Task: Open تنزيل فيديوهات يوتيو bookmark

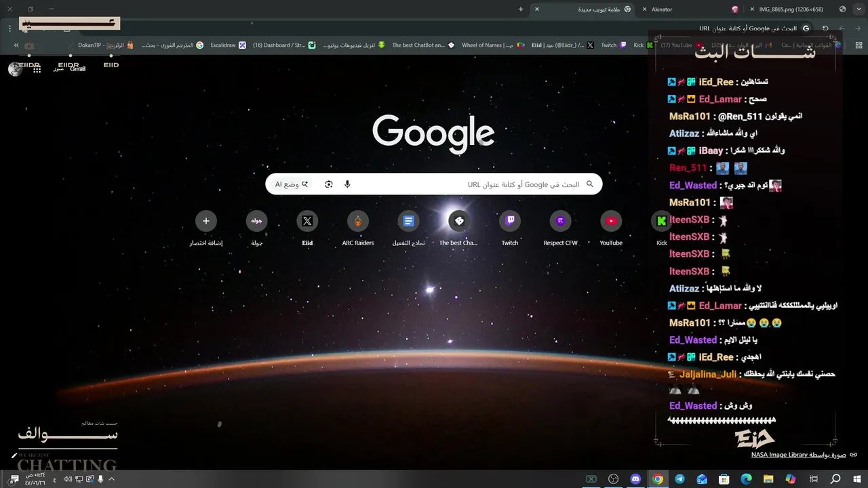Action: pos(353,45)
